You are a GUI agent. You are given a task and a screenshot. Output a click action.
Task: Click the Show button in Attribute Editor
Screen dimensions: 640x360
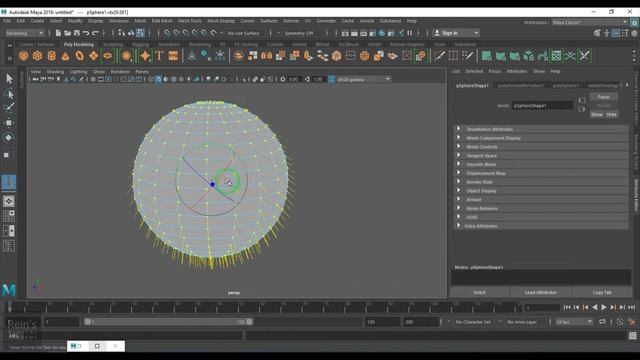(597, 115)
